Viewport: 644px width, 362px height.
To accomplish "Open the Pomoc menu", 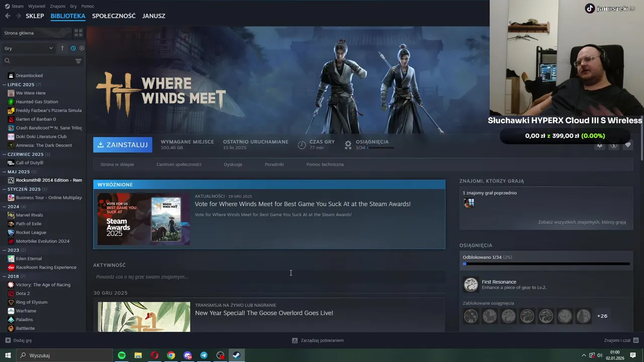I will (x=88, y=6).
